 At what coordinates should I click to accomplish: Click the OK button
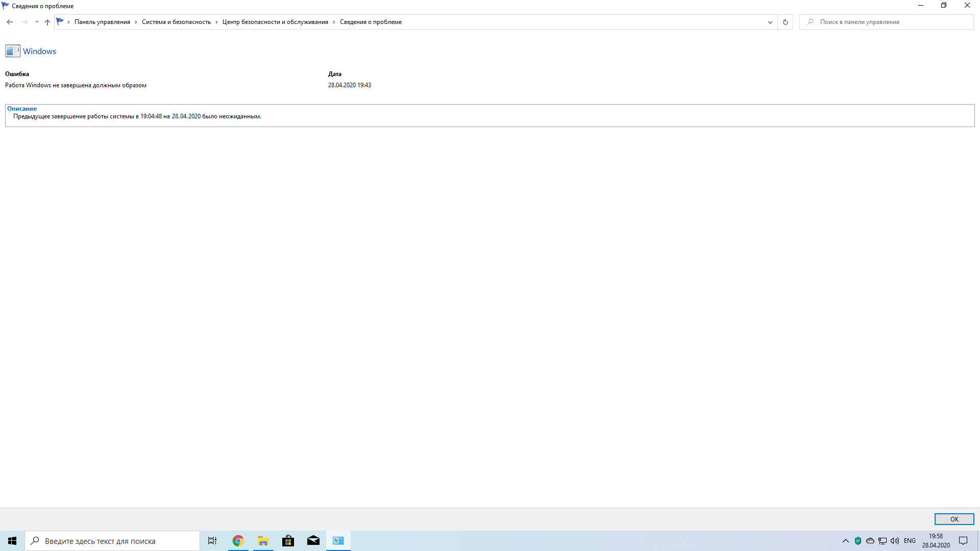pyautogui.click(x=954, y=519)
